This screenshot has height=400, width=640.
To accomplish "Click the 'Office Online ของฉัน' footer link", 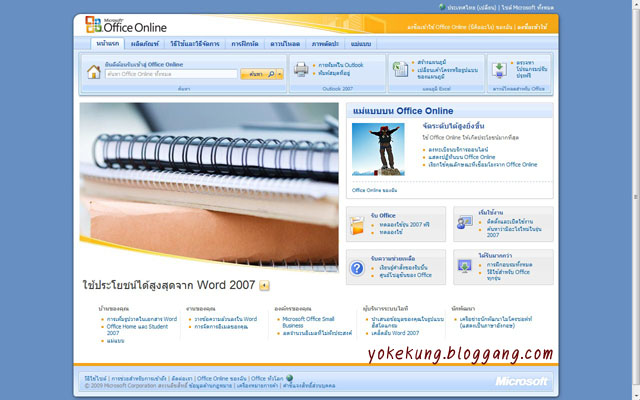I will (x=222, y=378).
